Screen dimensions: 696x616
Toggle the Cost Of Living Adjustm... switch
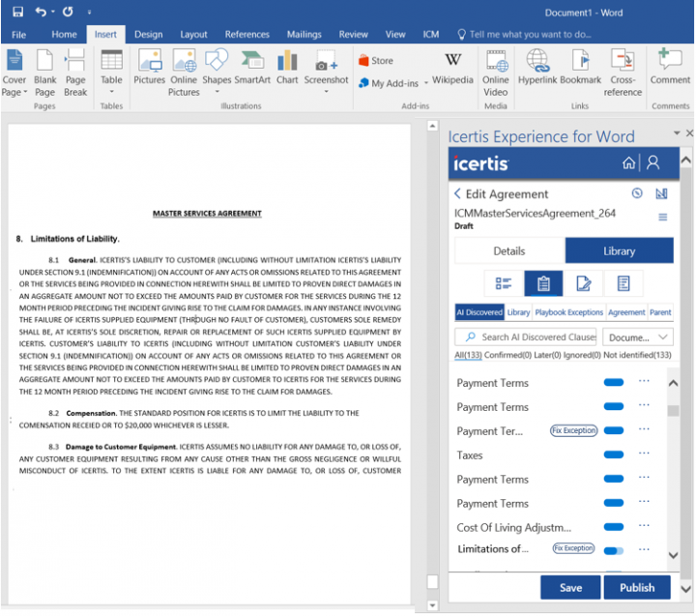click(x=614, y=527)
